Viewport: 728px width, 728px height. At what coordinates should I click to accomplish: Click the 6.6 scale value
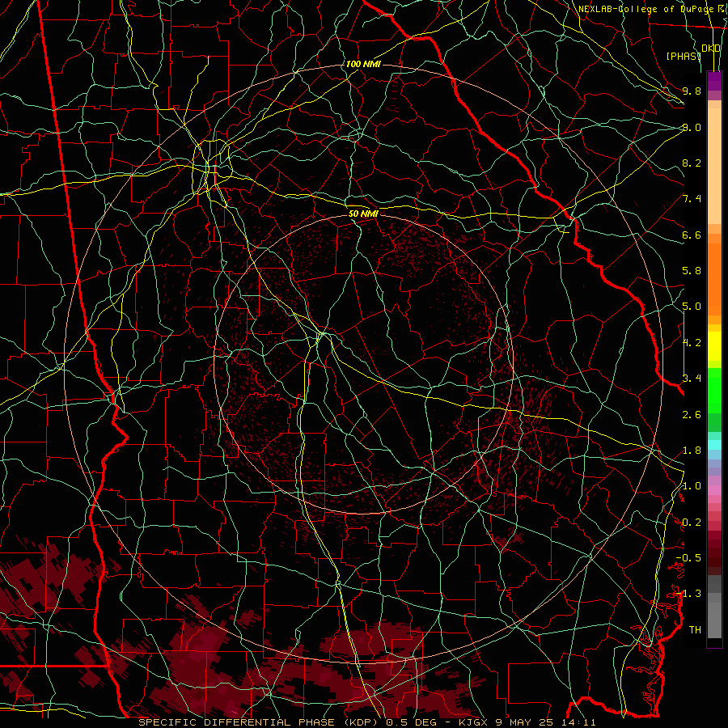click(x=692, y=235)
